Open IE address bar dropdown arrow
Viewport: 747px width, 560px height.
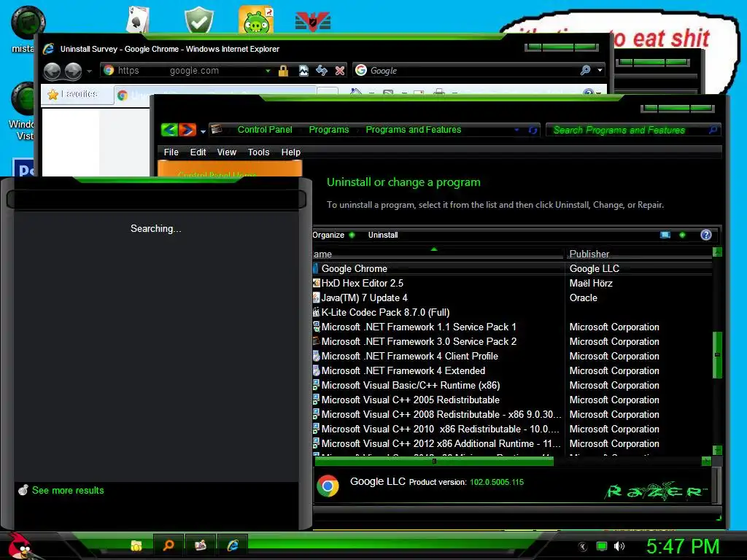coord(268,71)
